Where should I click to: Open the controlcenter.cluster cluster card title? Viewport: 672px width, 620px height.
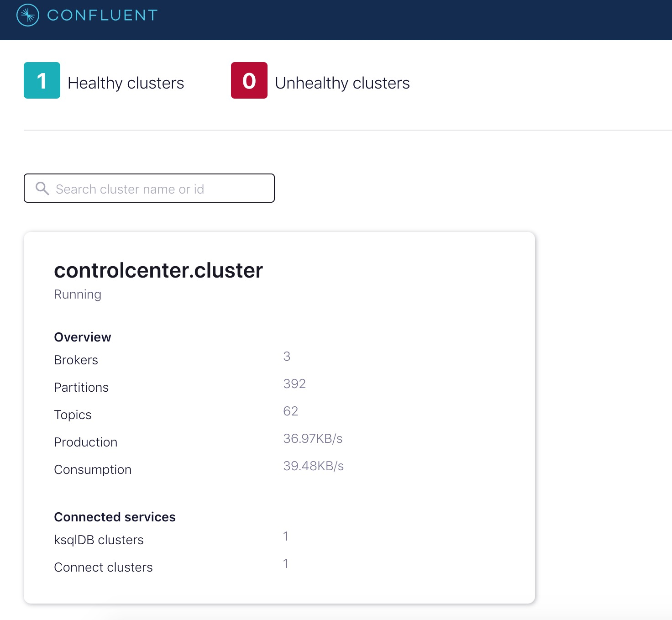click(158, 270)
